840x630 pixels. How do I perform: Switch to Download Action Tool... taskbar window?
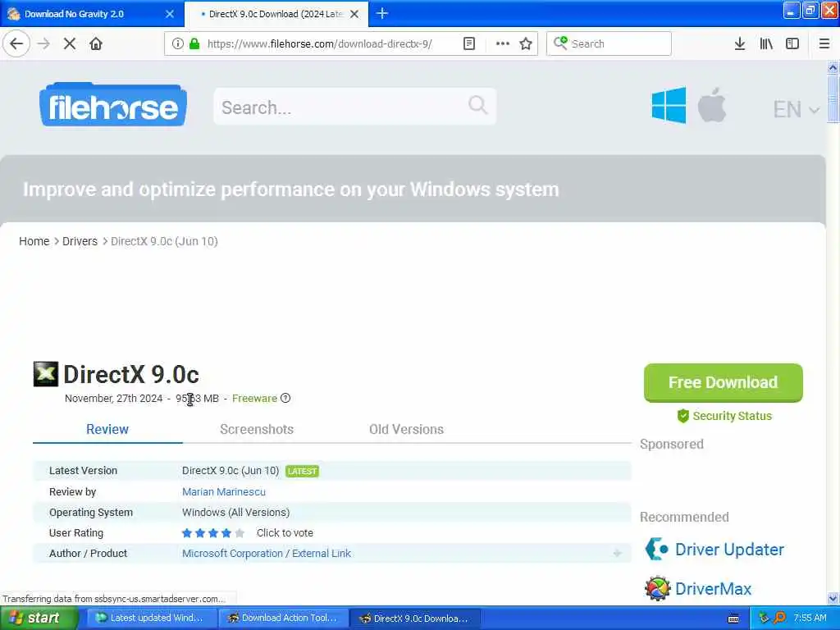285,618
